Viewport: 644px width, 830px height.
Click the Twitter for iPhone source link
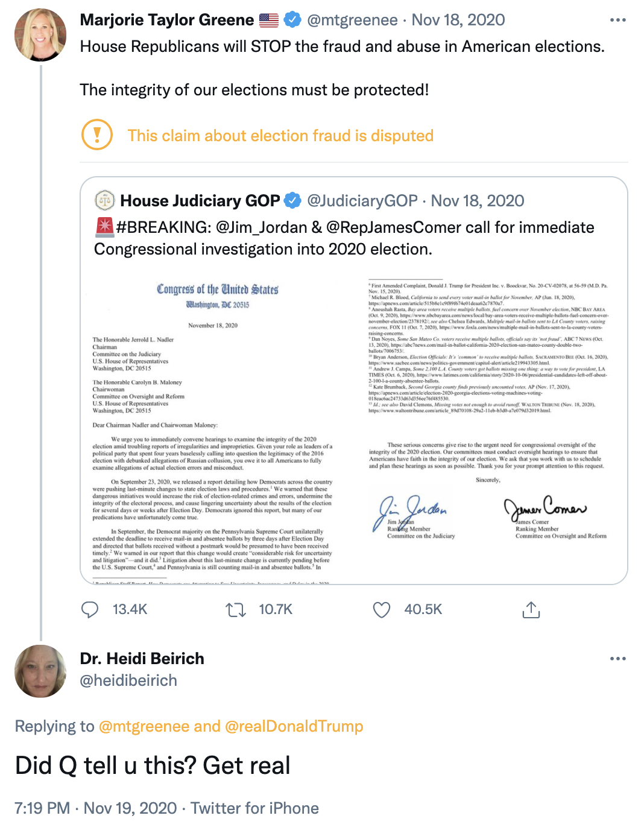point(254,808)
